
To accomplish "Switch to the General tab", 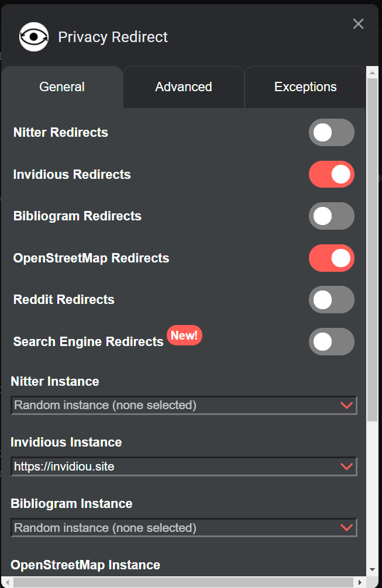I will [62, 87].
